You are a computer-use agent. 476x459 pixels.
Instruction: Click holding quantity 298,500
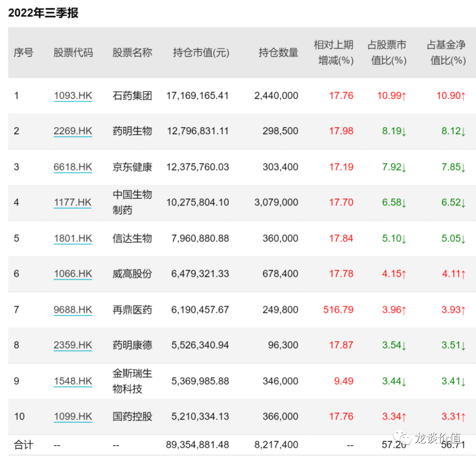[x=280, y=131]
